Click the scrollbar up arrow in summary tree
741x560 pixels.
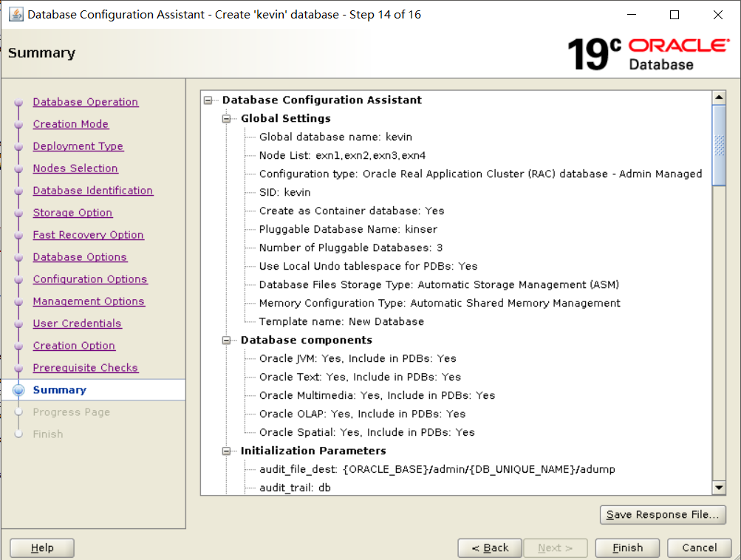pyautogui.click(x=719, y=98)
